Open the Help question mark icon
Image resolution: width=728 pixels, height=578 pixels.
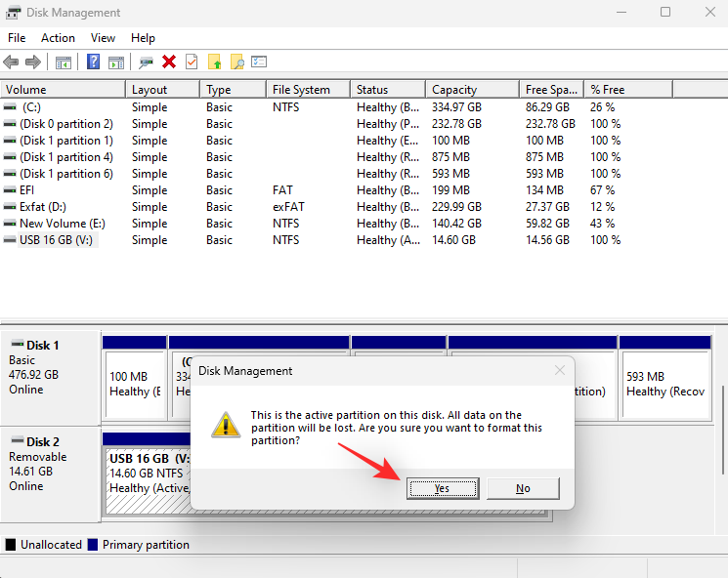94,62
